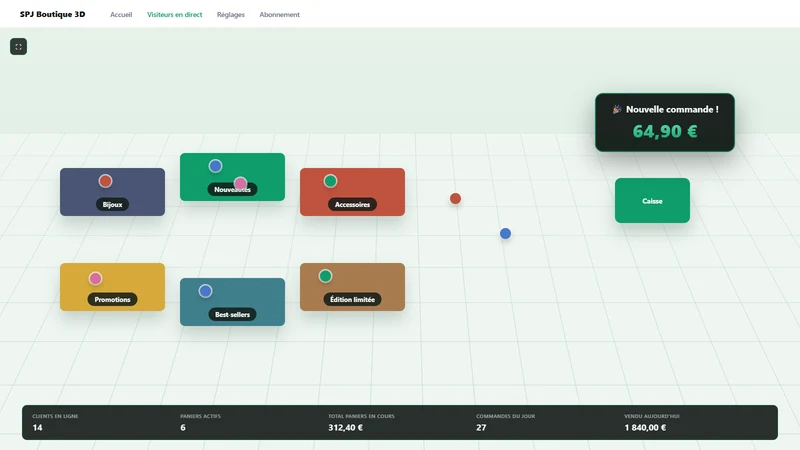Click Commandes du jour value 27

(x=481, y=428)
